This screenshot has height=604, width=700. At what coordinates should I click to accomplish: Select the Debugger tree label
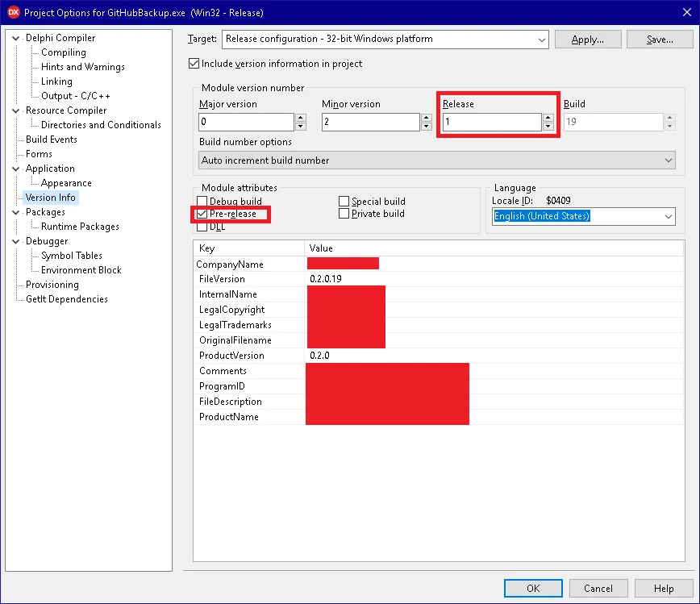[47, 241]
